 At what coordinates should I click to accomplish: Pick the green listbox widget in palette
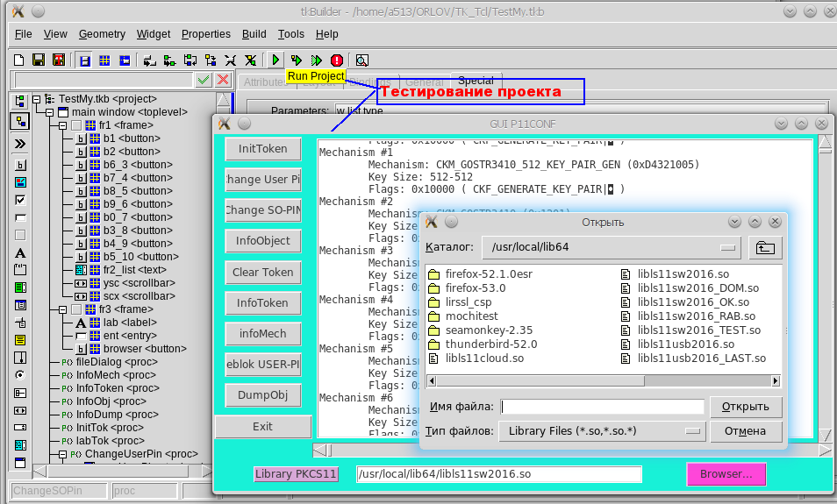(x=20, y=287)
